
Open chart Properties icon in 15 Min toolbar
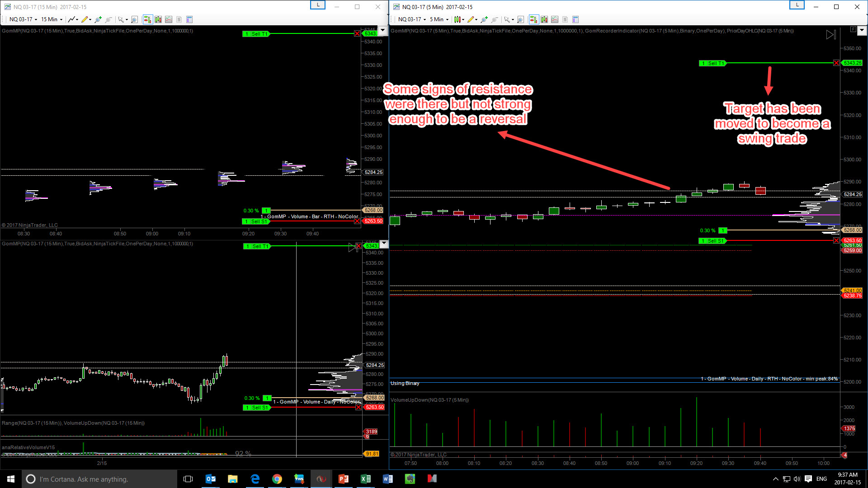(189, 19)
